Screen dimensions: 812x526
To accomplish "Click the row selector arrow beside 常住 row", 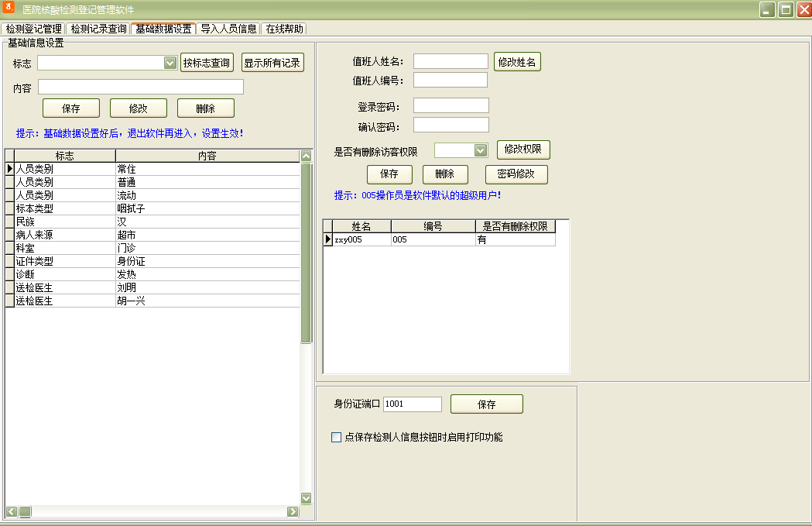I will pyautogui.click(x=10, y=169).
